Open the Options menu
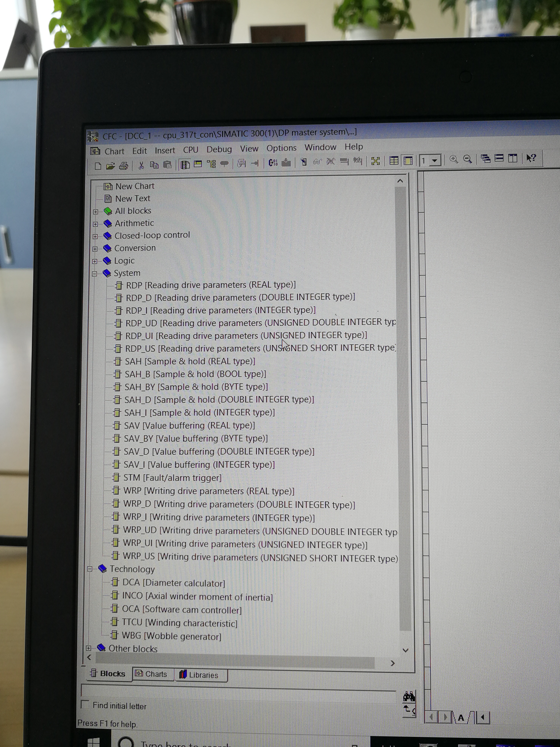The image size is (560, 747). coord(281,148)
